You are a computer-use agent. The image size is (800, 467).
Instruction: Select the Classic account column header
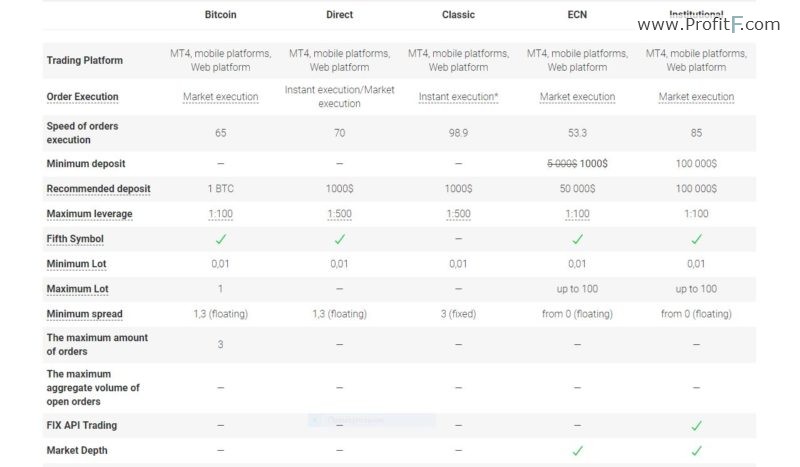[x=458, y=15]
